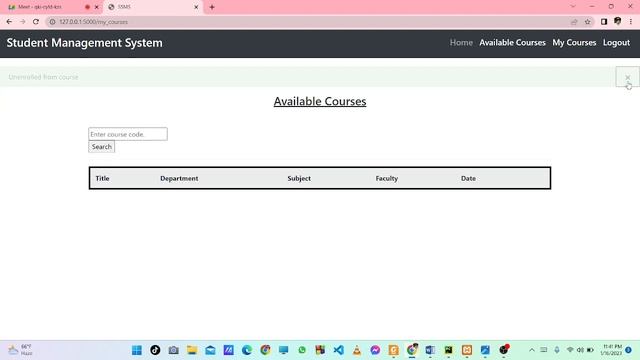
Task: Click the browser forward arrow
Action: click(x=22, y=22)
